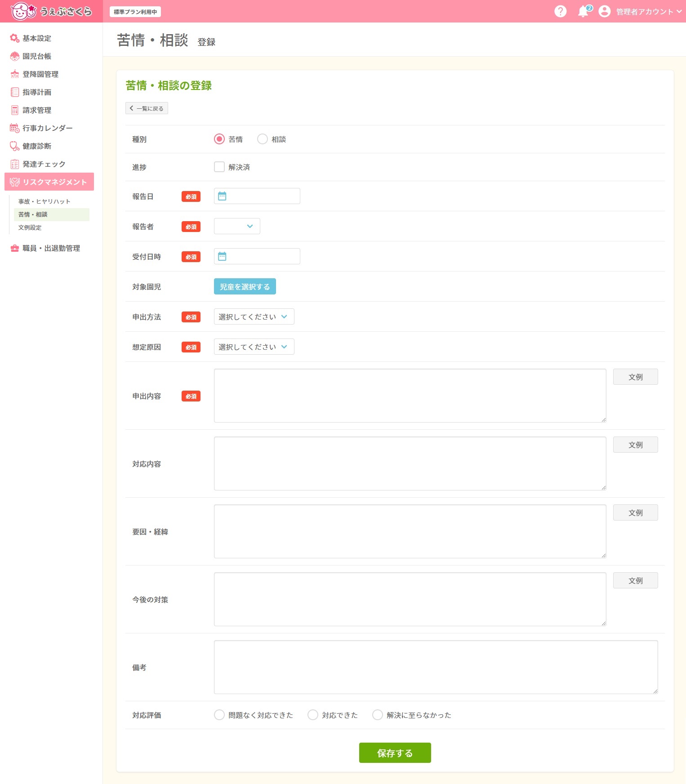Click the calendar icon in 受付日時 field
The image size is (686, 784).
(222, 256)
